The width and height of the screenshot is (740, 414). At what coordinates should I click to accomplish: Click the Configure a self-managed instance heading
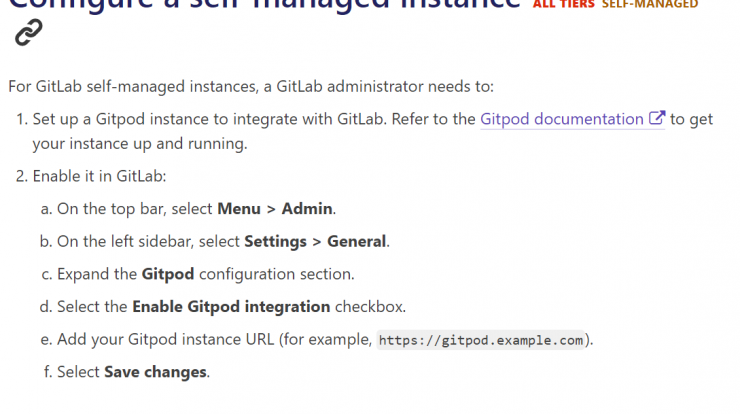point(264,4)
